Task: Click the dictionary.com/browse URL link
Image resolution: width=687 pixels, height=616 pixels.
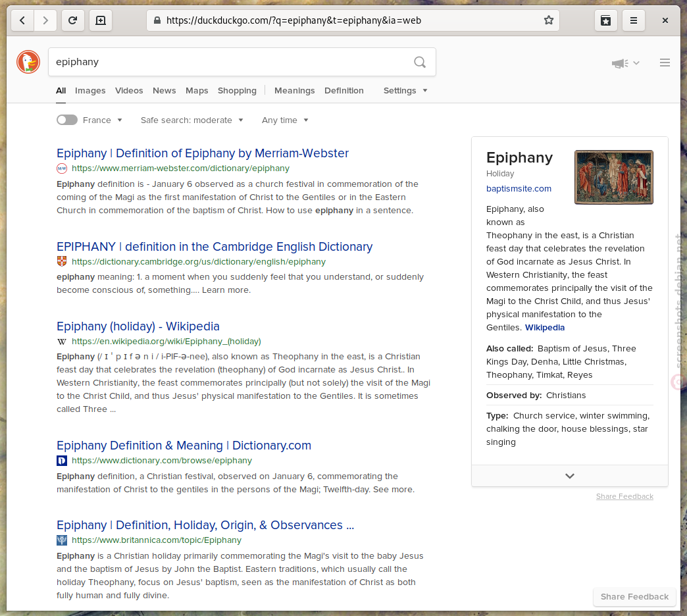Action: [162, 461]
